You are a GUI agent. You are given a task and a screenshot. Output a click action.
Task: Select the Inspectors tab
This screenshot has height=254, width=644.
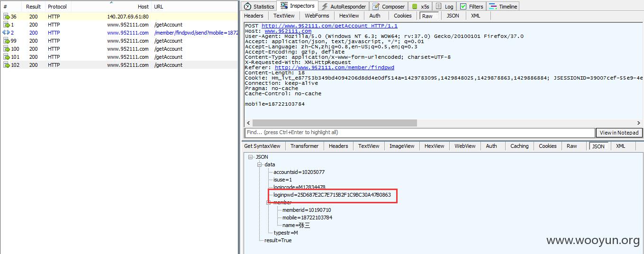pos(297,6)
